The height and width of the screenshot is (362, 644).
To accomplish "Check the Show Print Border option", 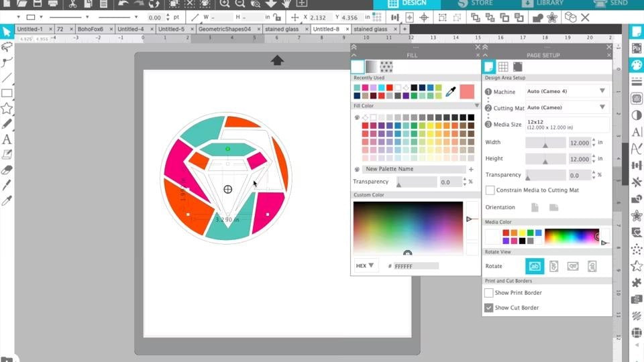I will pos(489,293).
